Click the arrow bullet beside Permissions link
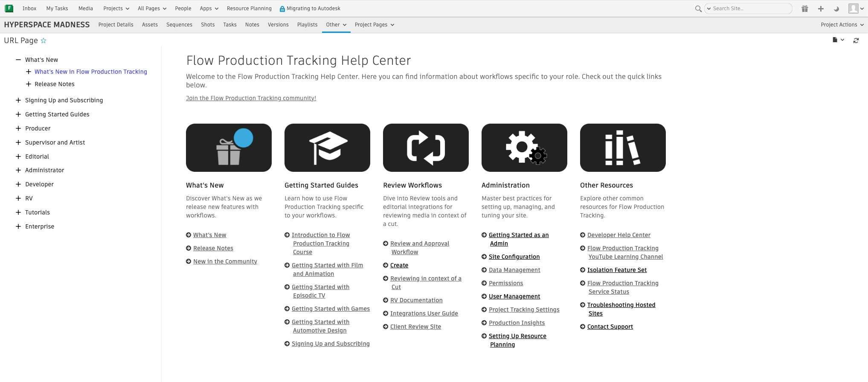This screenshot has width=868, height=382. click(x=484, y=283)
